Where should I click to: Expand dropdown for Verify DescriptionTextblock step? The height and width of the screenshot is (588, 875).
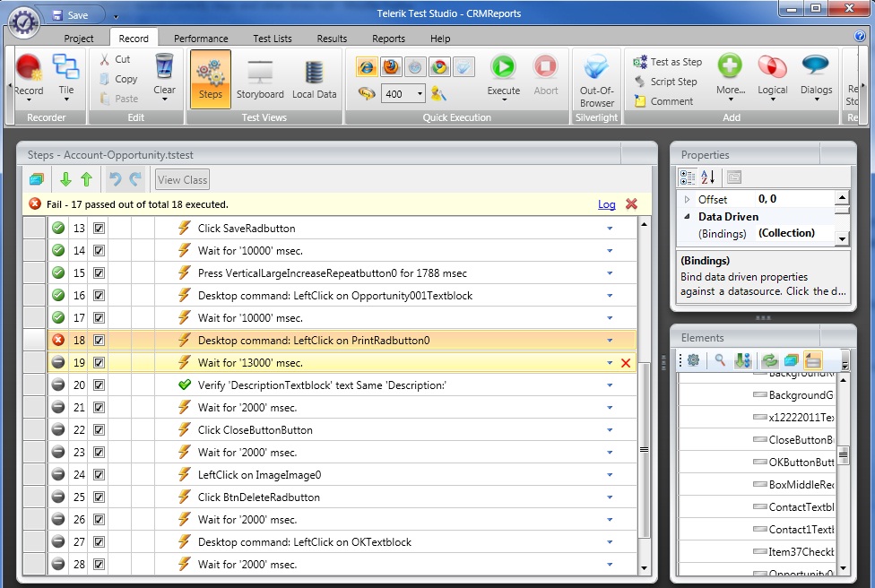coord(610,385)
